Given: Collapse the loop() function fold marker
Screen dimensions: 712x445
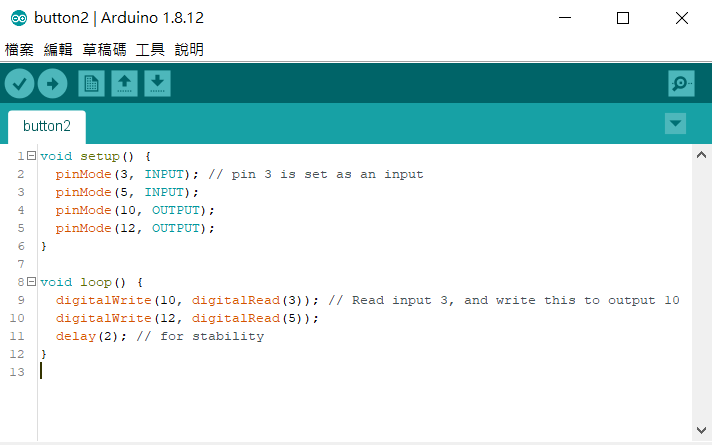Looking at the screenshot, I should (32, 282).
